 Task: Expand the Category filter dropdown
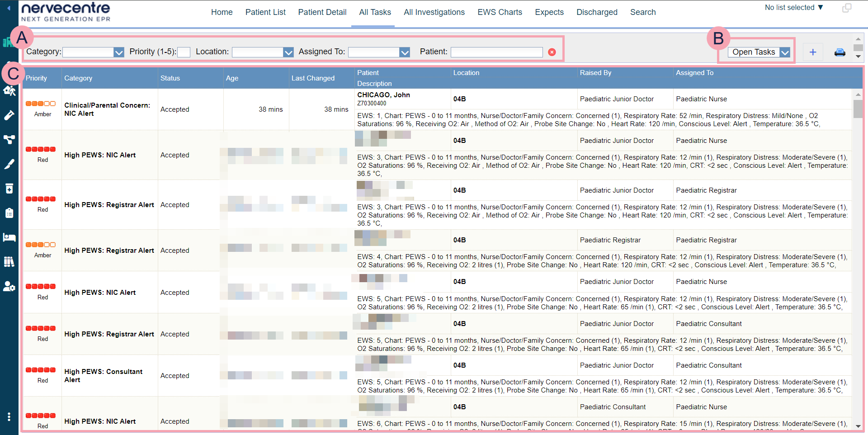(x=119, y=52)
